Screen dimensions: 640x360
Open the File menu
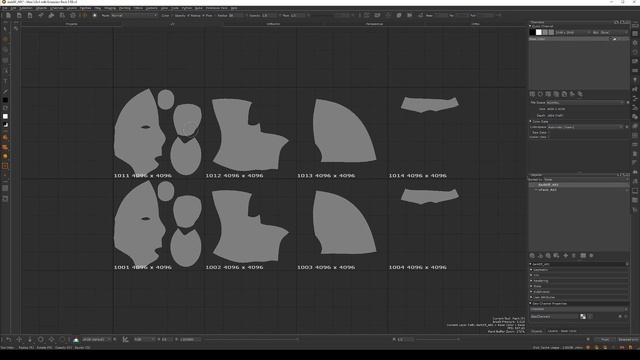point(4,8)
